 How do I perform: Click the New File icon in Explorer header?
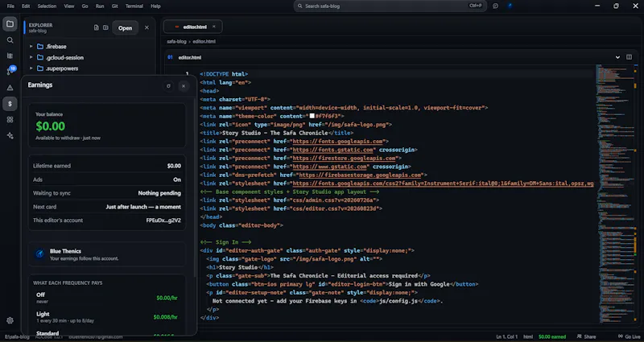(x=96, y=27)
